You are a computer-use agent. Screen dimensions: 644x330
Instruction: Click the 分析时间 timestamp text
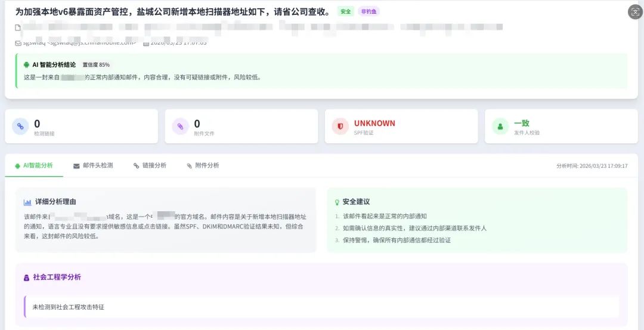coord(592,166)
